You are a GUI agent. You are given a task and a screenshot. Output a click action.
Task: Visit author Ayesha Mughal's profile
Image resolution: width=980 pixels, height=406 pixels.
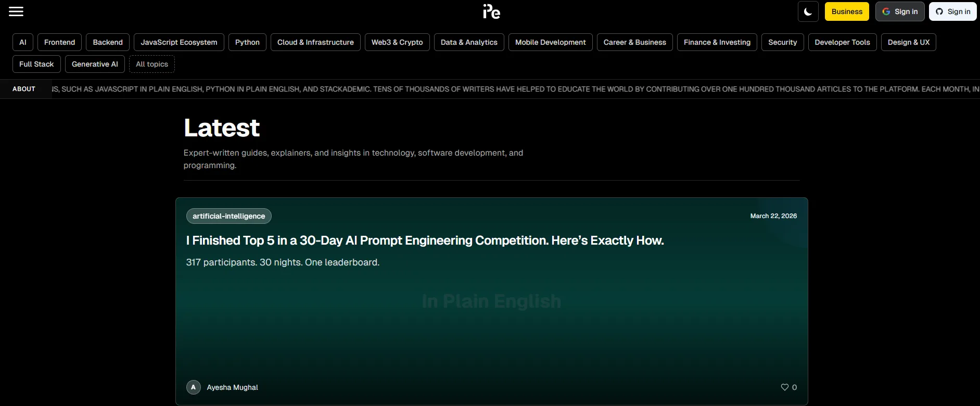pos(232,387)
